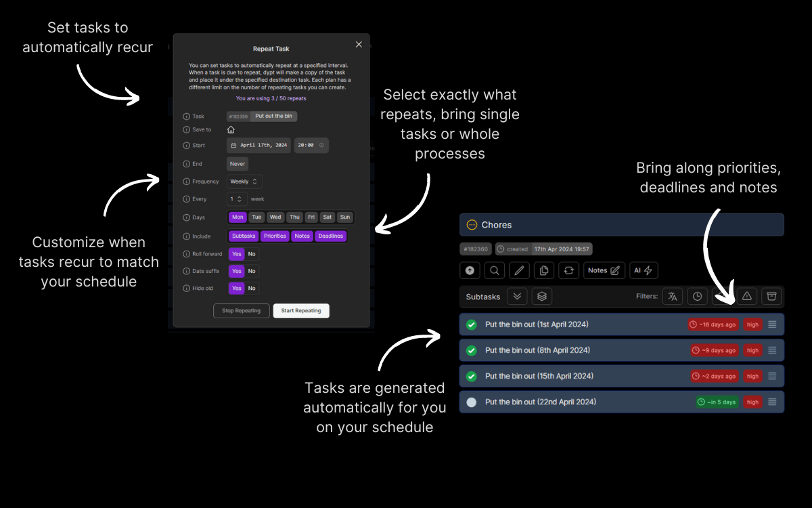Toggle the Mon day button
The image size is (812, 508).
(x=238, y=217)
